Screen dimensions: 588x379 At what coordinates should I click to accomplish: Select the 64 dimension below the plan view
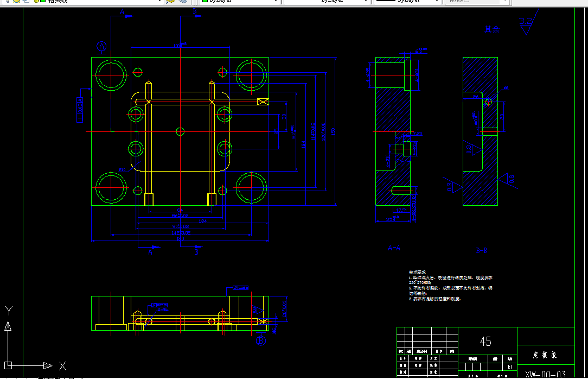(180, 210)
